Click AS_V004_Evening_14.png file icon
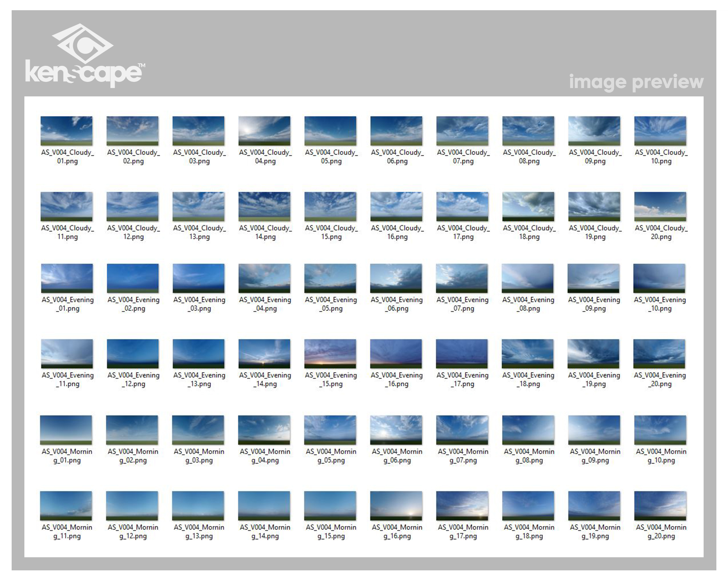The width and height of the screenshot is (728, 582). [264, 354]
